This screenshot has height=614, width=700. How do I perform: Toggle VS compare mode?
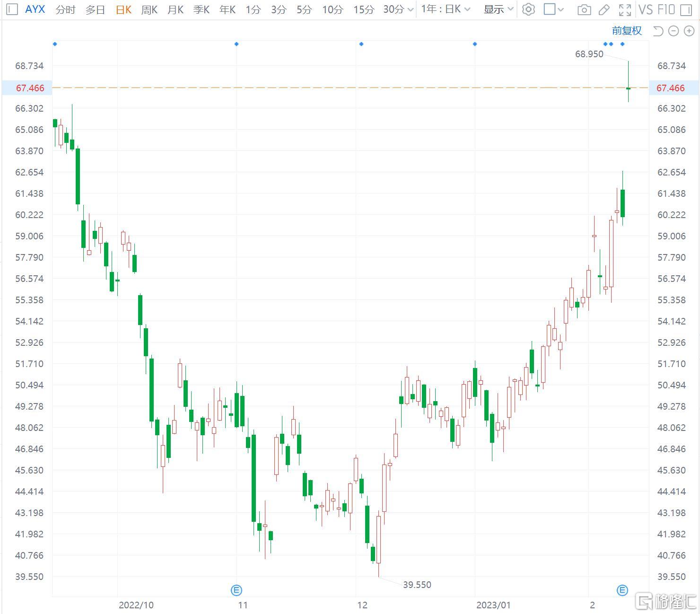point(646,9)
